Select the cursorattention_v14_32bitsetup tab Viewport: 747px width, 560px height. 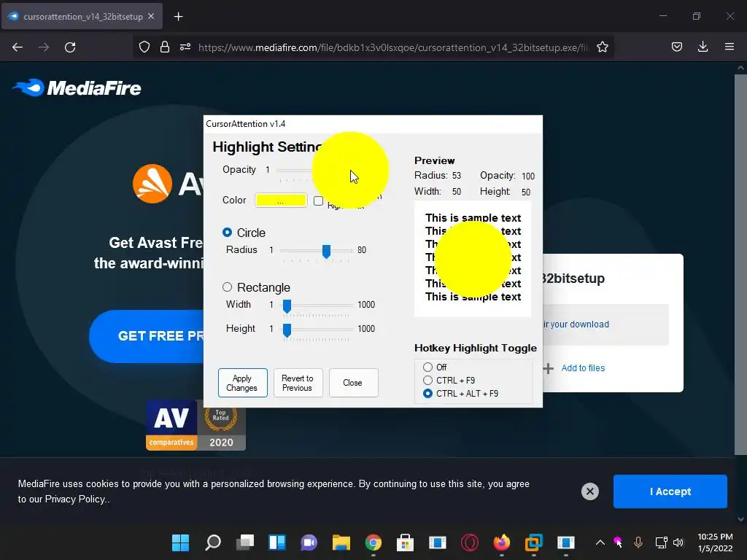click(x=82, y=16)
